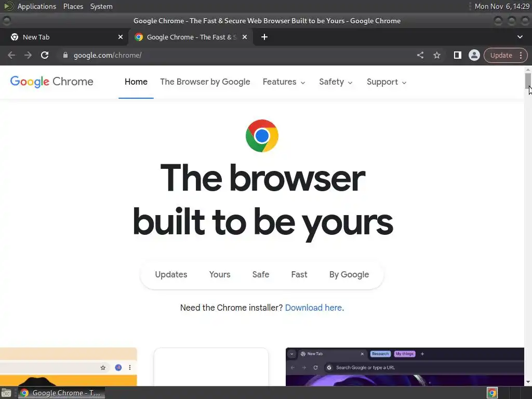Jump to the Updates section
532x399 pixels.
[x=171, y=274]
